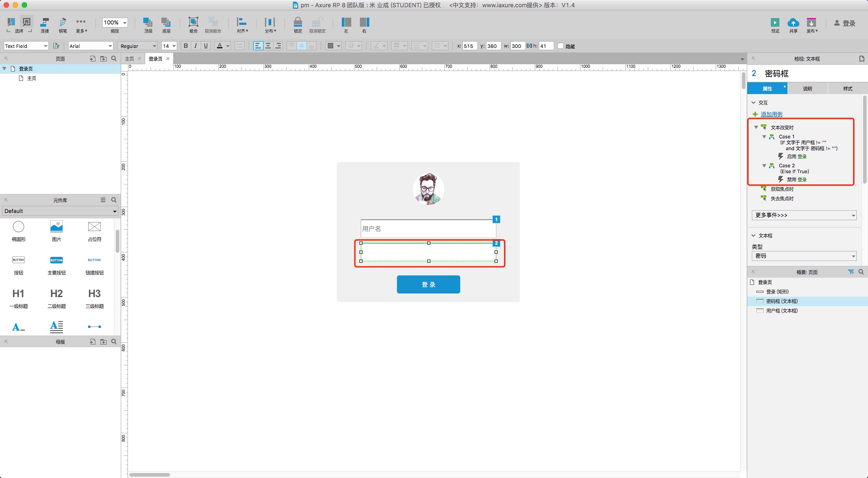The width and height of the screenshot is (868, 478).
Task: Add a new page in 页面 panel
Action: pos(93,58)
